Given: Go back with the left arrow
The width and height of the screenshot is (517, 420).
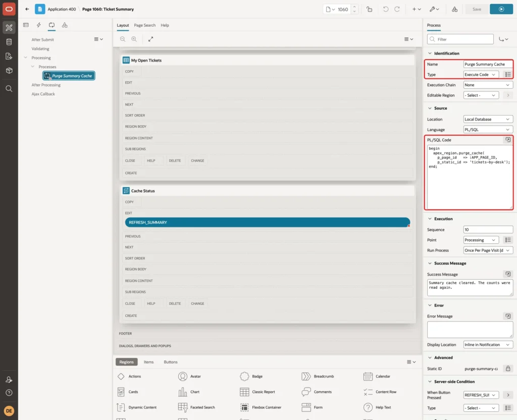Looking at the screenshot, I should [x=27, y=9].
